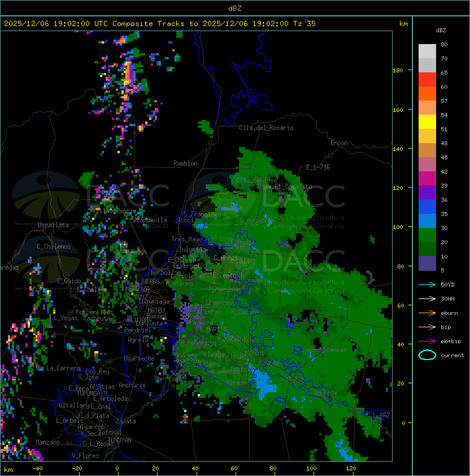Click the 'C_Guido' map label
The image size is (470, 476).
pos(69,281)
